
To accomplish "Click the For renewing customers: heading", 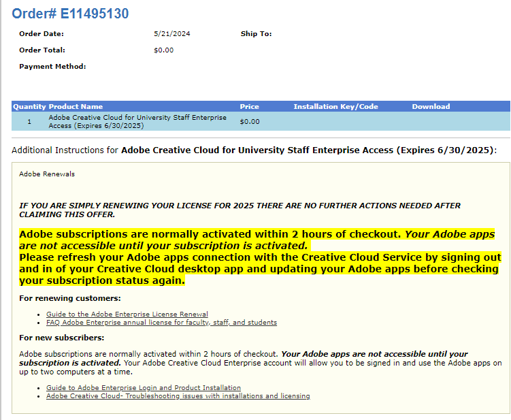I will tap(70, 298).
